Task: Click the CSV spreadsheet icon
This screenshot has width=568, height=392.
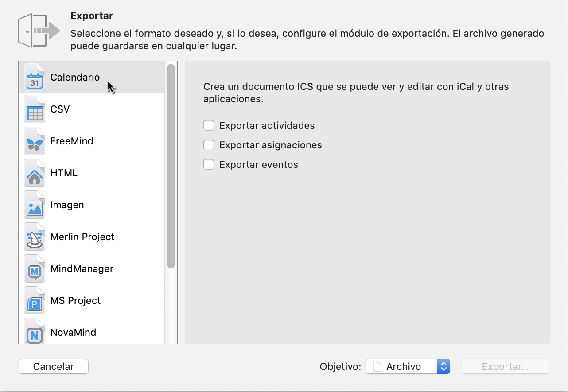Action: click(x=34, y=109)
